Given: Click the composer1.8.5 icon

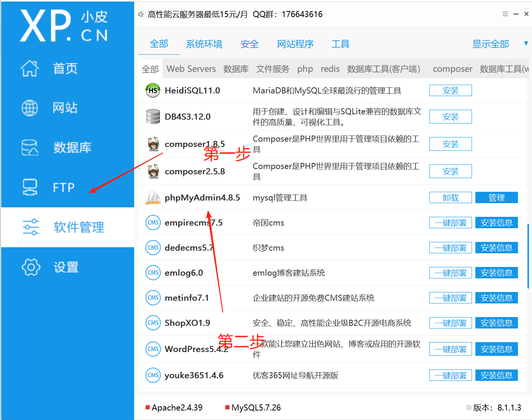Looking at the screenshot, I should coord(153,144).
